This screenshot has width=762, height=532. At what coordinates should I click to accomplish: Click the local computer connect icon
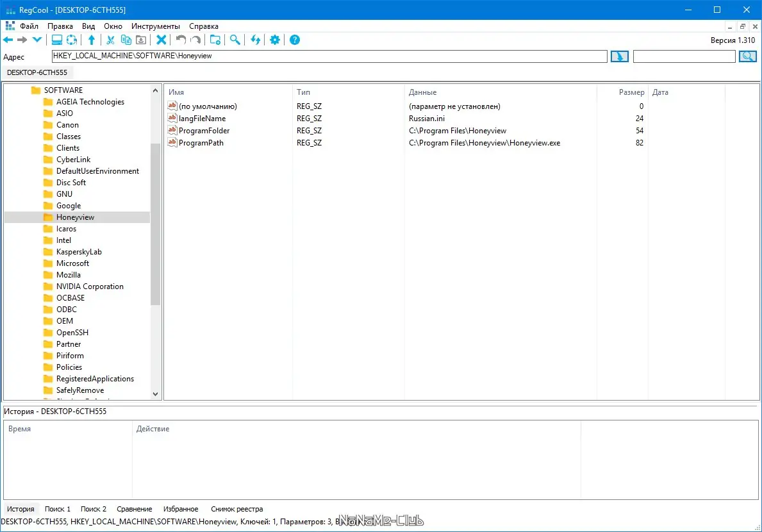57,40
